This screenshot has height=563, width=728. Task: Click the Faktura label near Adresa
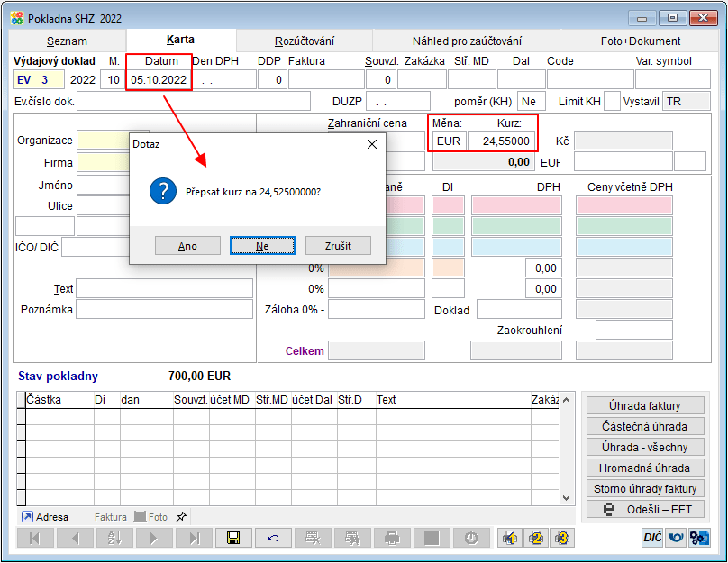(x=111, y=517)
